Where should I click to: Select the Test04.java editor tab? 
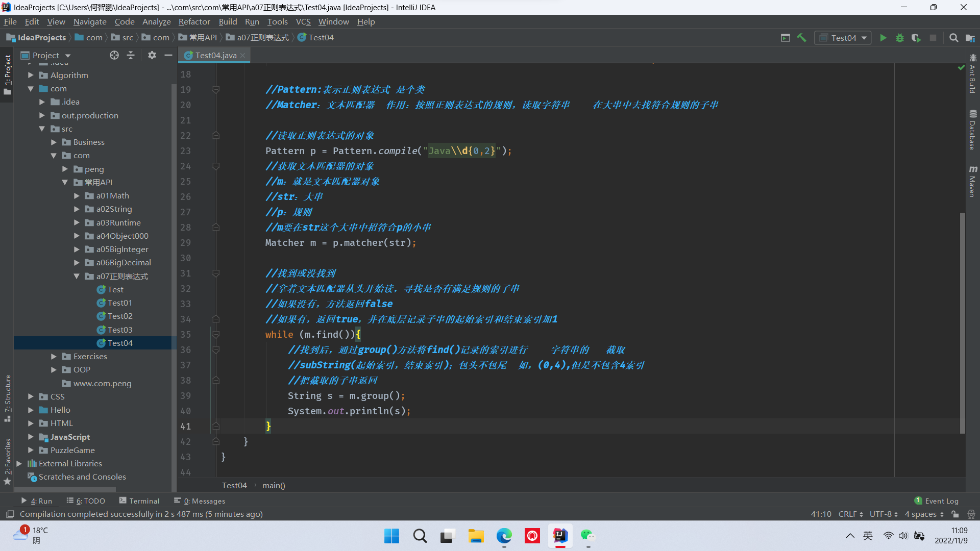tap(215, 55)
